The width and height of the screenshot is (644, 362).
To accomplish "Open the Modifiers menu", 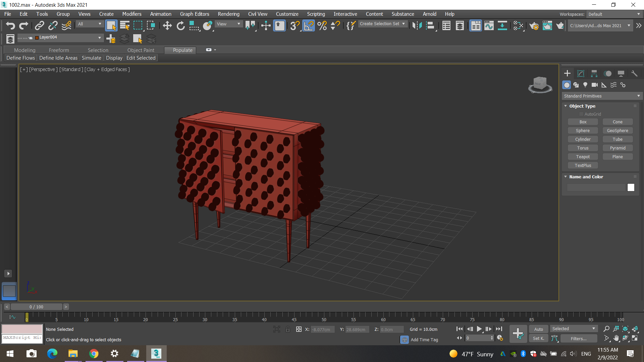I will coord(132,14).
